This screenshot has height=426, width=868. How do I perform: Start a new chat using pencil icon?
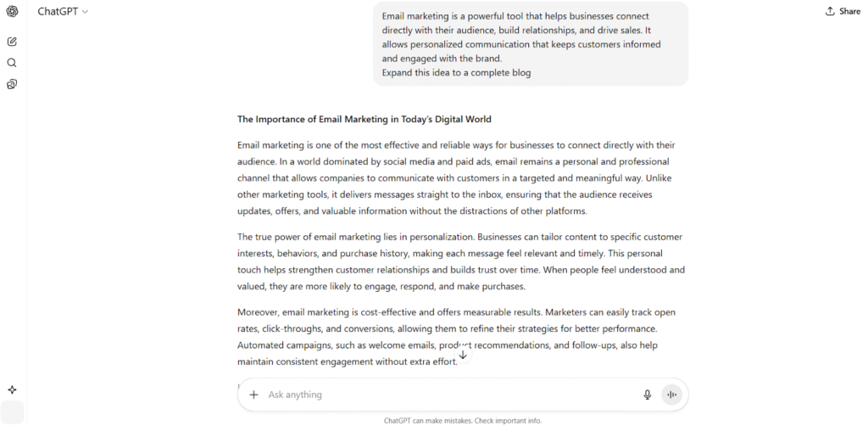[x=12, y=41]
